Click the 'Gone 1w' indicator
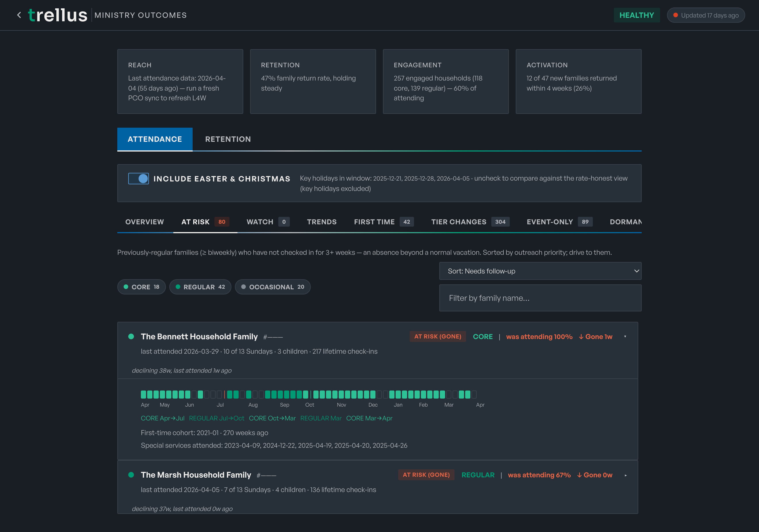The height and width of the screenshot is (532, 759). click(x=596, y=336)
